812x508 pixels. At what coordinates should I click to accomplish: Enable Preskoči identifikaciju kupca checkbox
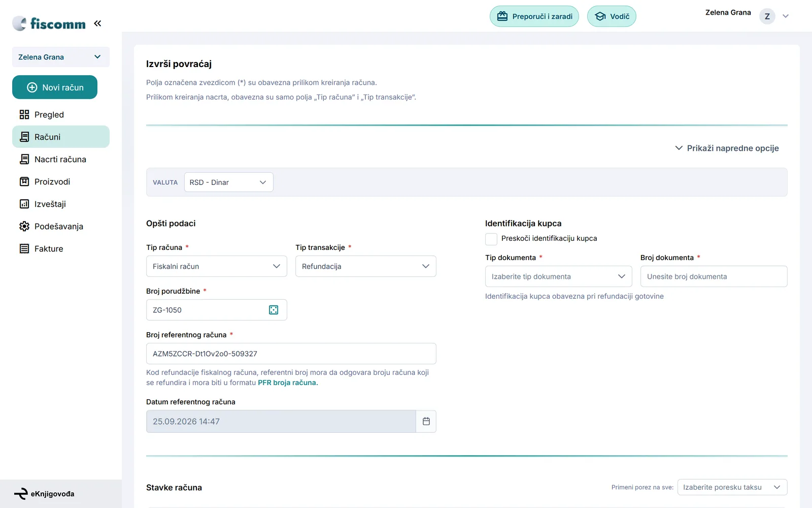pyautogui.click(x=491, y=239)
